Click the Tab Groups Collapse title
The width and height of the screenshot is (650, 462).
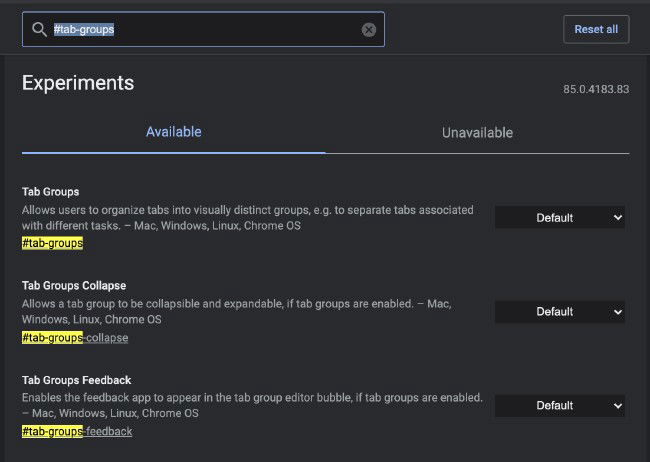click(74, 285)
